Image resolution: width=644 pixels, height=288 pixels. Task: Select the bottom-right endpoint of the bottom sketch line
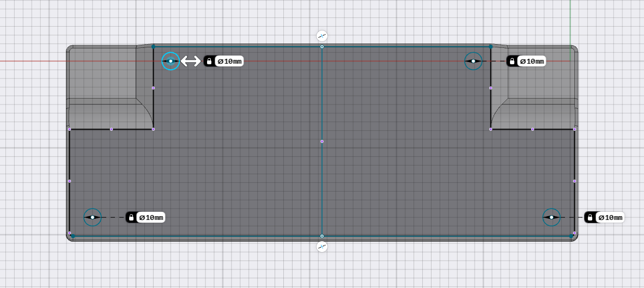(572, 236)
